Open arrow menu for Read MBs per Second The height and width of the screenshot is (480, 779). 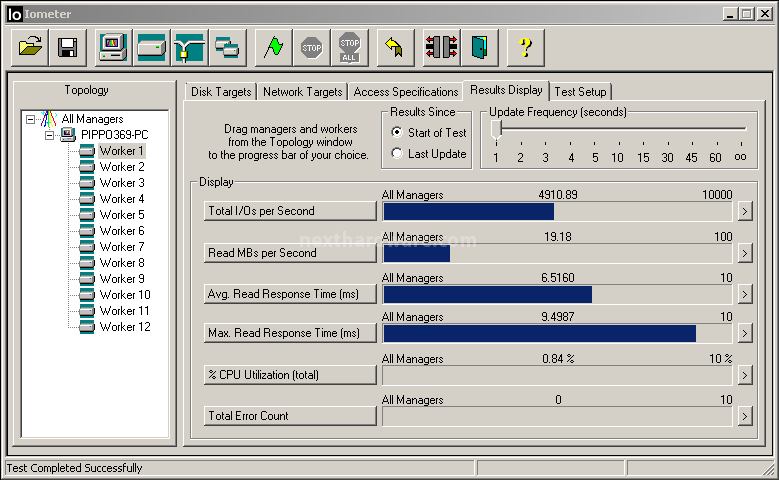pos(744,253)
